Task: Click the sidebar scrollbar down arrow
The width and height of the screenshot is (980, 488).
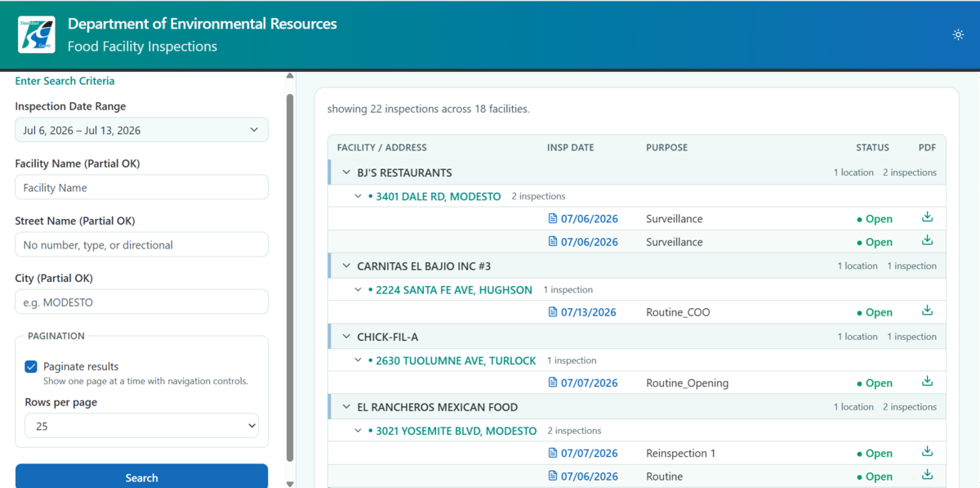Action: point(289,483)
